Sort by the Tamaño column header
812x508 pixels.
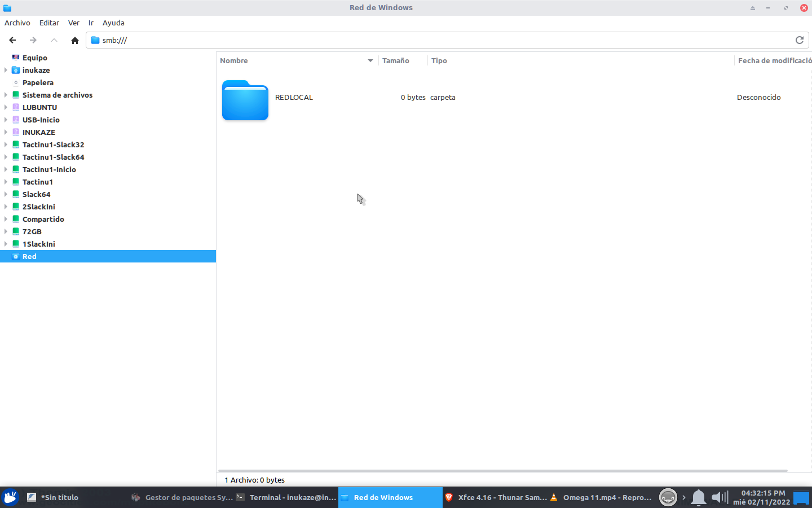[x=403, y=60]
